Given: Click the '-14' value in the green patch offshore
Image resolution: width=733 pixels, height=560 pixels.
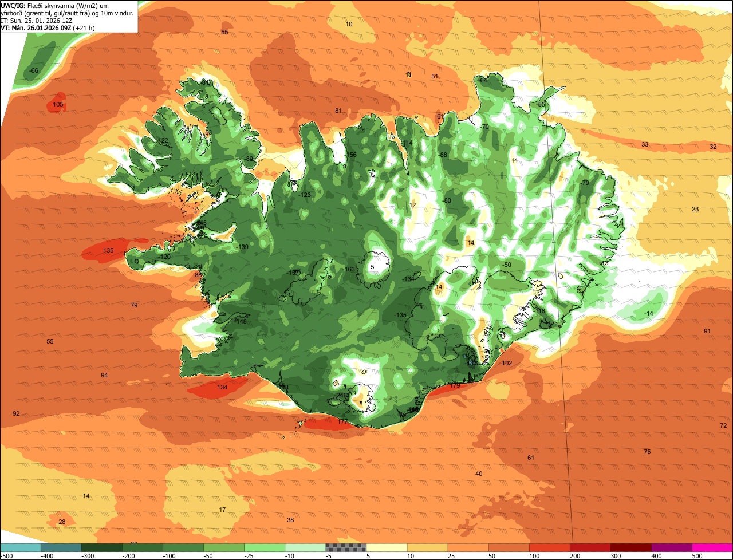Looking at the screenshot, I should pos(648,313).
